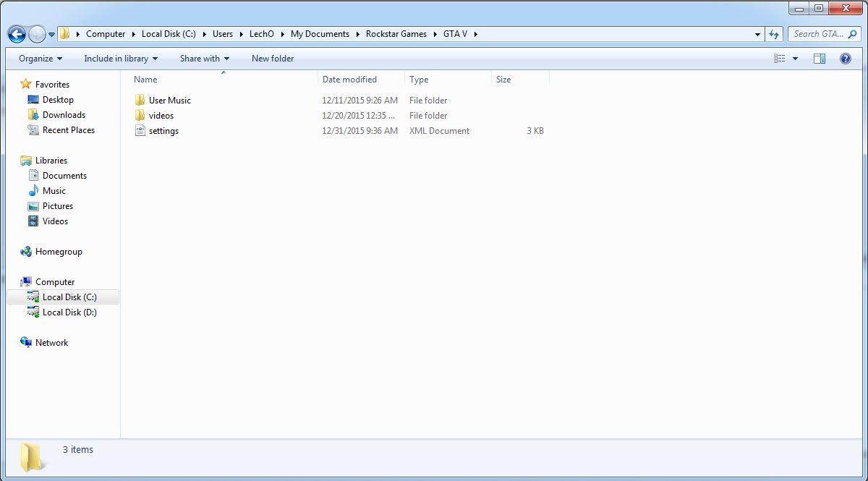Click the Recent Places icon
This screenshot has height=481, width=868.
33,130
